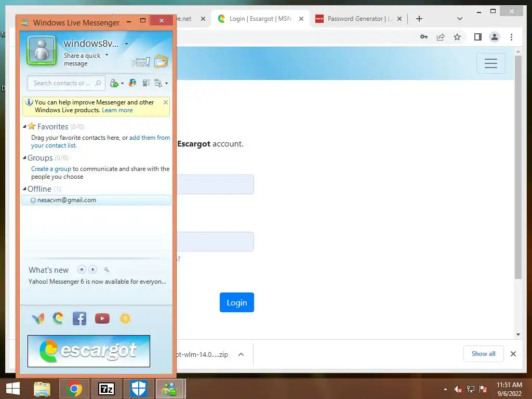
Task: Bookmark this page with star icon
Action: (457, 37)
